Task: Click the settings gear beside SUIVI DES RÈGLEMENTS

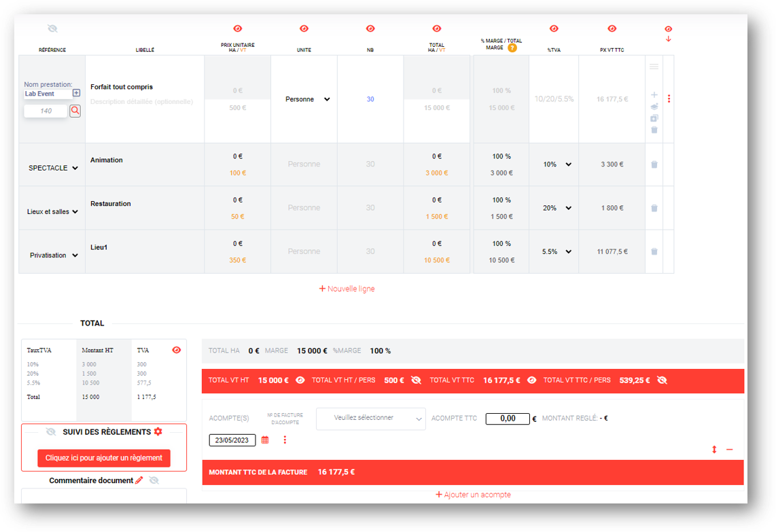Action: [x=158, y=431]
